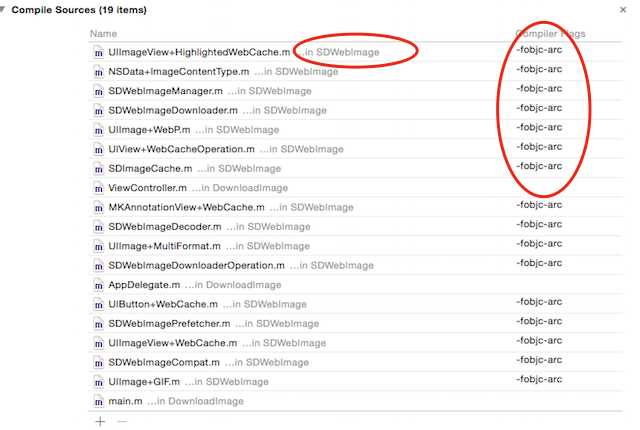This screenshot has width=640, height=430.
Task: Select the SDWebImageCompat.m file name
Action: [164, 362]
